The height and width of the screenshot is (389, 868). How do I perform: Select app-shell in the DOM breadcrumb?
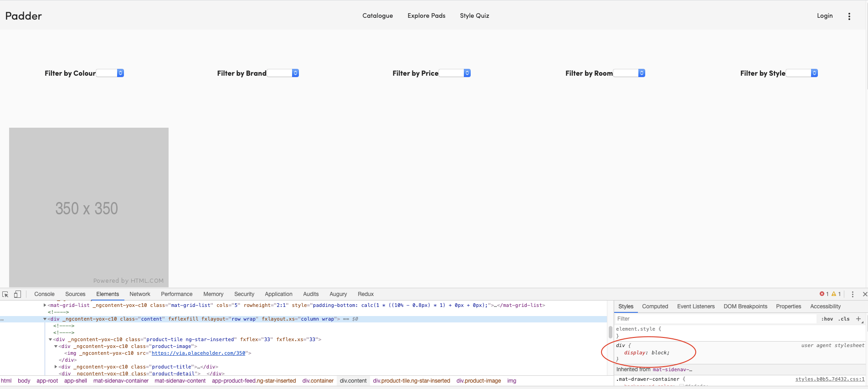click(x=76, y=381)
